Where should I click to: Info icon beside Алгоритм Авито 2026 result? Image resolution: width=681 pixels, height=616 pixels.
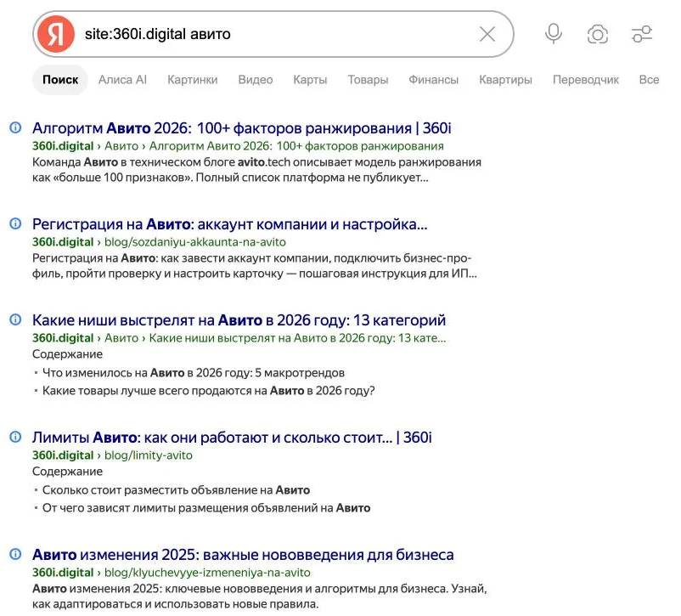point(15,127)
